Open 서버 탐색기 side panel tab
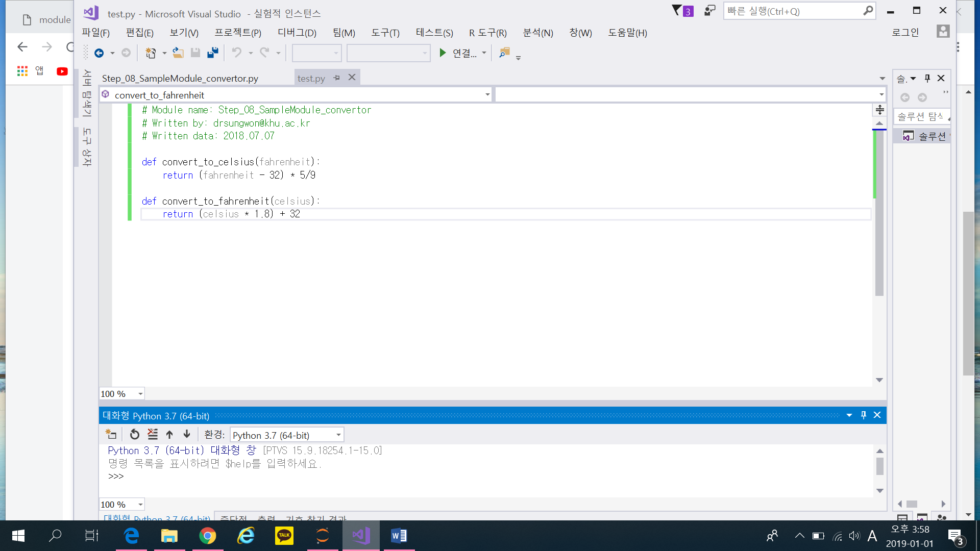 [87, 93]
